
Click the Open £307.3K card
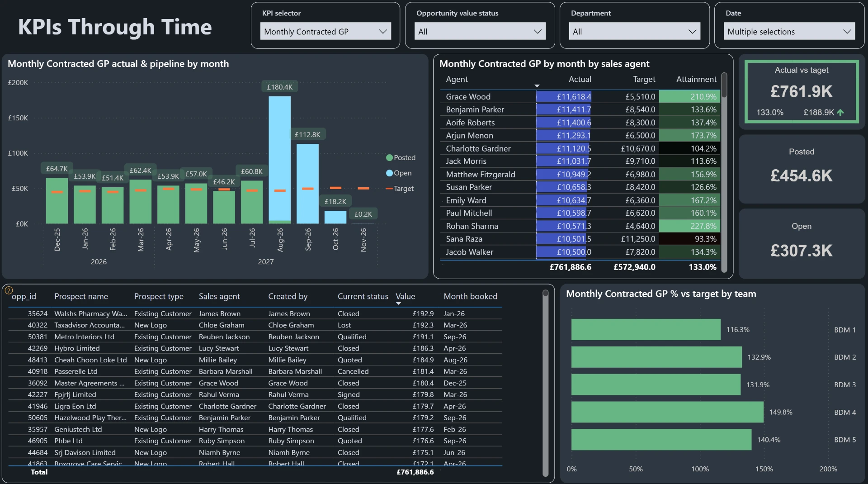point(802,243)
